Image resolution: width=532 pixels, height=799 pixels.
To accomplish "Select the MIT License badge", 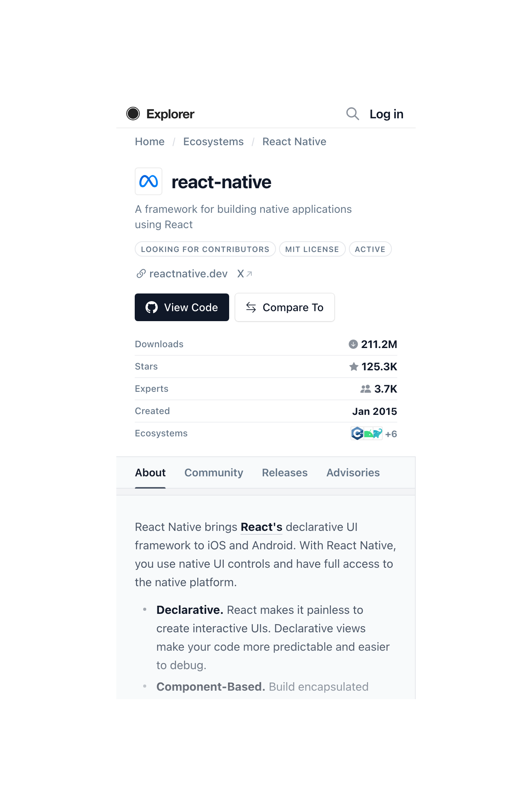I will [312, 249].
